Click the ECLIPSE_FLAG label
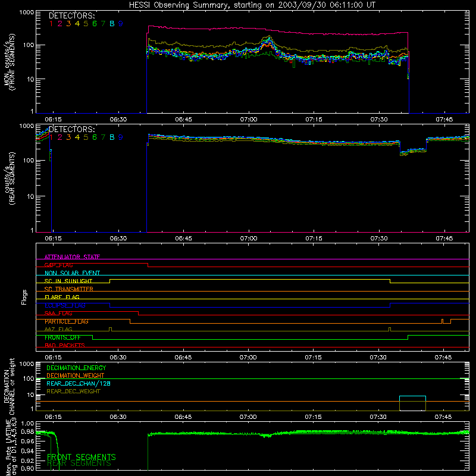Screen dimensions: 476x476 pos(65,305)
